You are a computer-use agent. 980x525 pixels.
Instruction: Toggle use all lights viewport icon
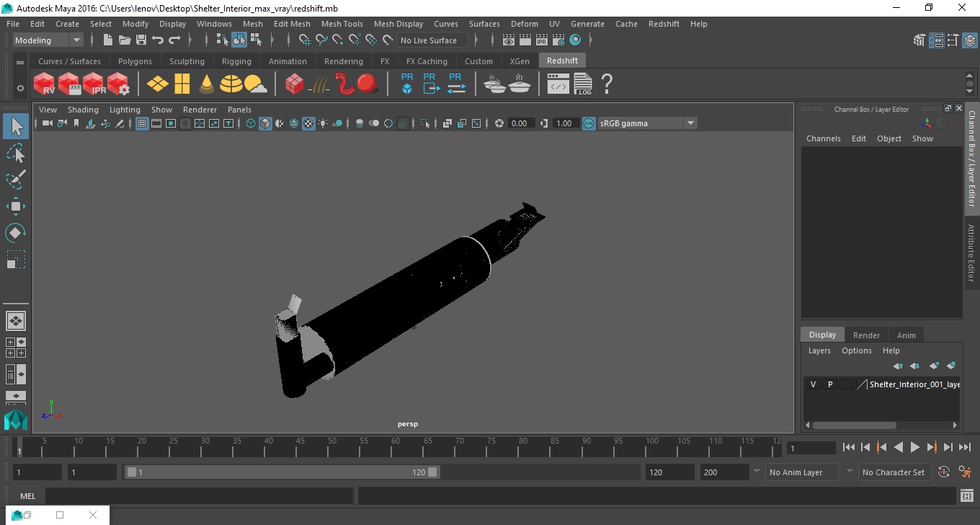[x=323, y=123]
